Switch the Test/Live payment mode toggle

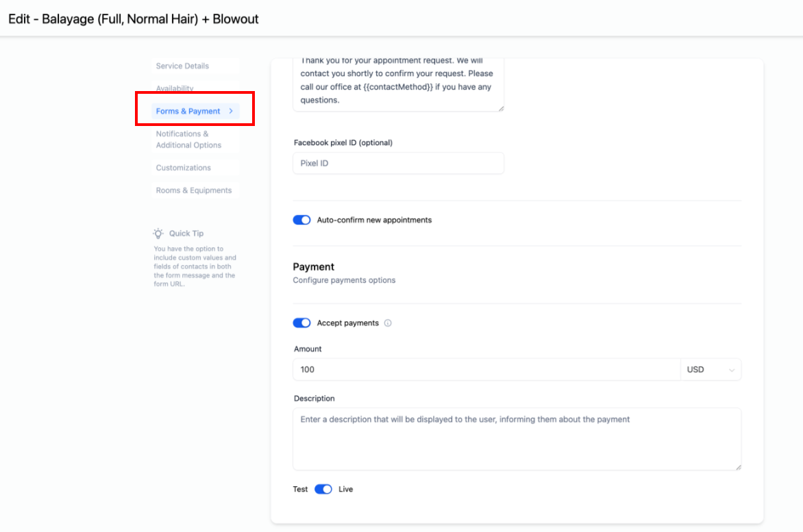[x=323, y=489]
